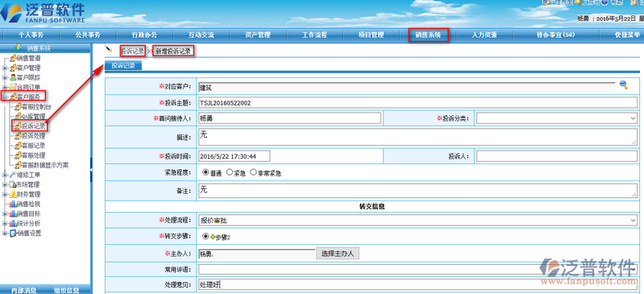Select 紧急 urgency radio button
Viewport: 644px width, 294px height.
tap(230, 172)
